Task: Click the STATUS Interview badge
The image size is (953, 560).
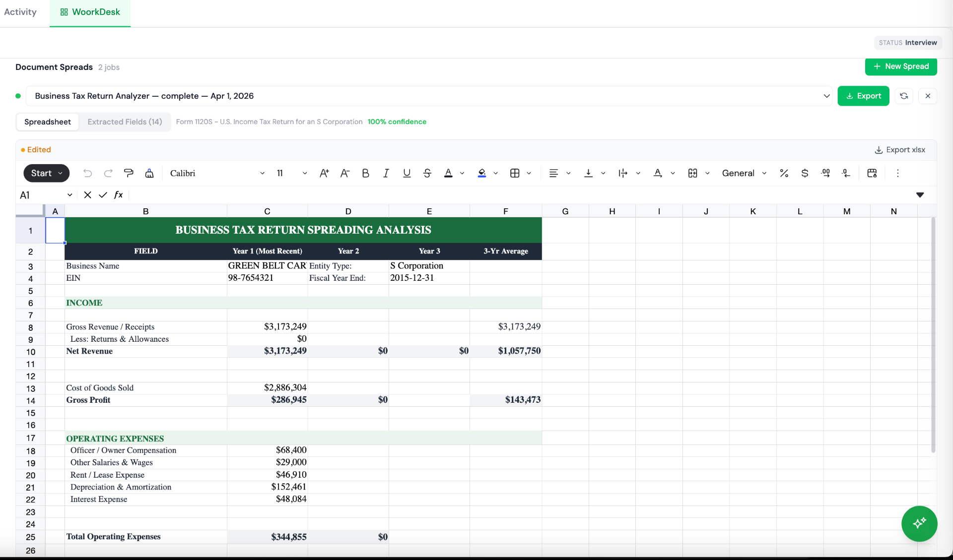Action: click(x=908, y=43)
